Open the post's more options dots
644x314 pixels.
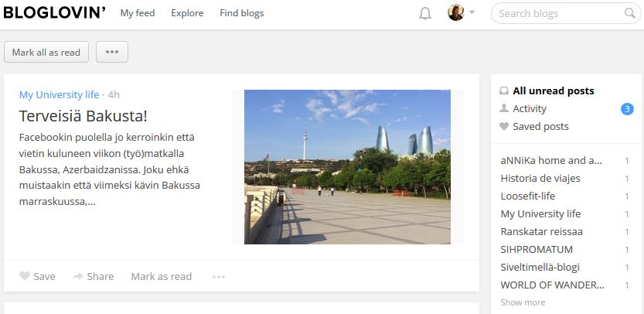(219, 276)
